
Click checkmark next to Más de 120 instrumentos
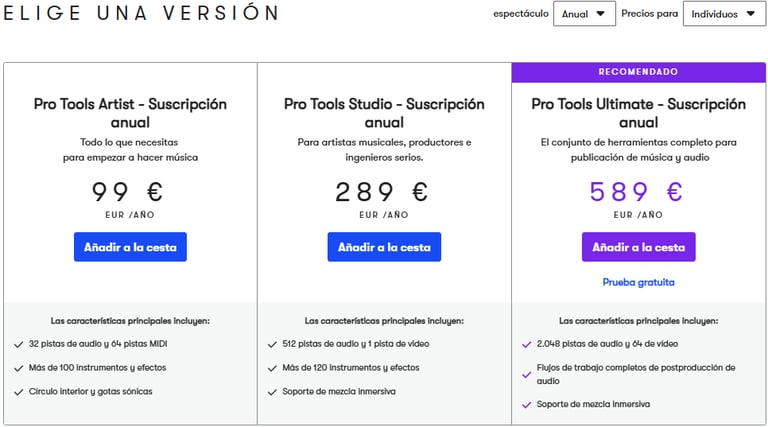272,368
